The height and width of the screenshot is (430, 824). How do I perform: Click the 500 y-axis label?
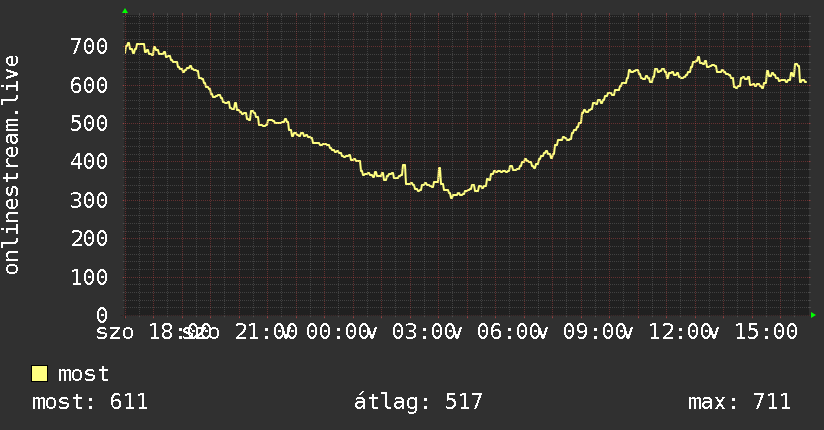89,124
